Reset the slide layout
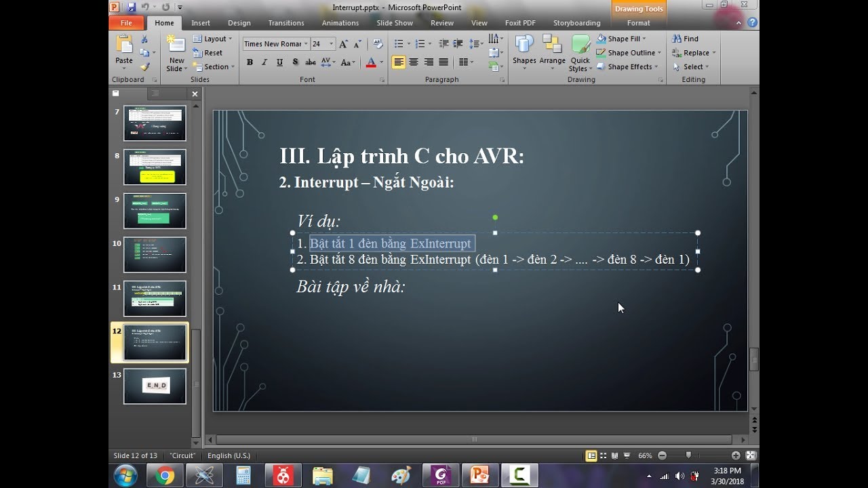Viewport: 868px width, 488px height. coord(208,53)
